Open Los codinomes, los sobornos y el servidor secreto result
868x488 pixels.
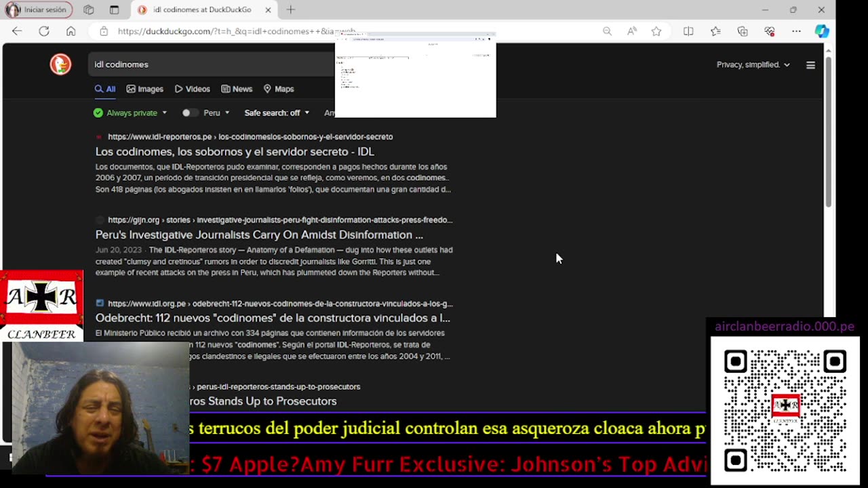coord(235,152)
